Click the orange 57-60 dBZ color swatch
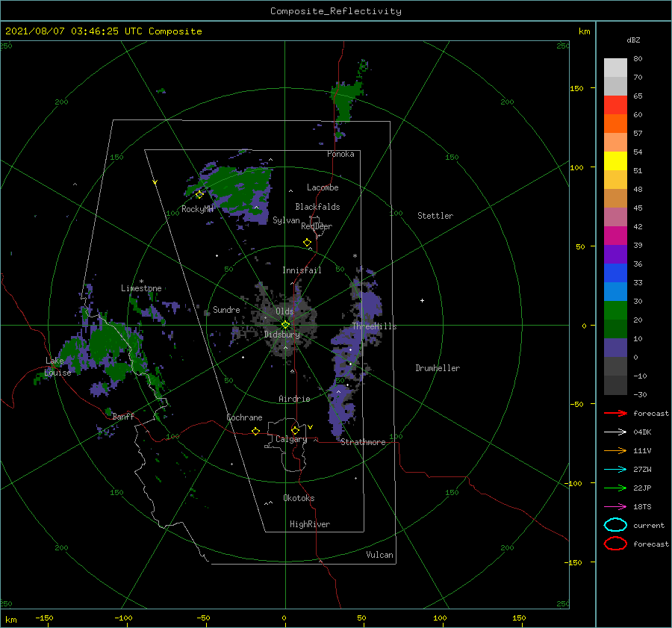This screenshot has width=672, height=628. [x=615, y=124]
